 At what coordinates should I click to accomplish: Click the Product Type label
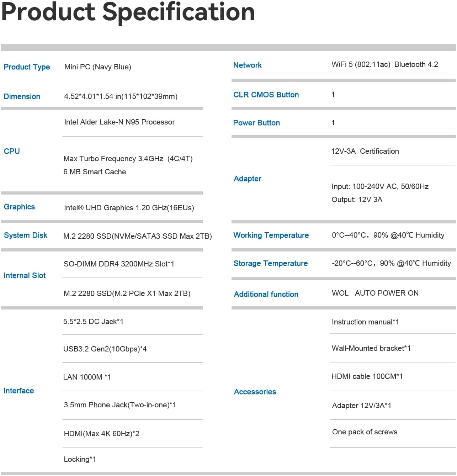pos(27,67)
